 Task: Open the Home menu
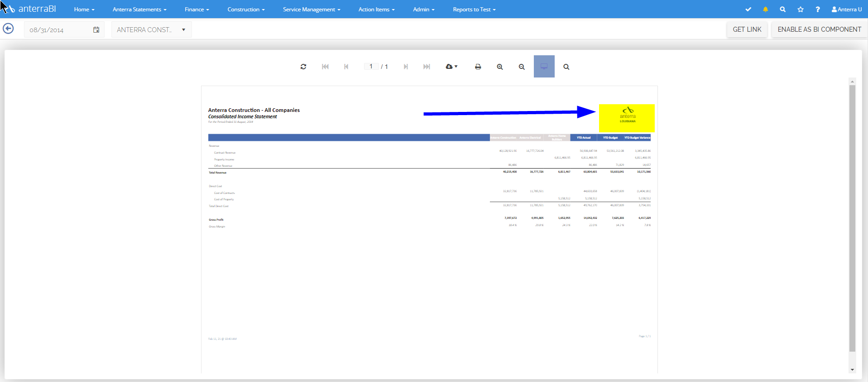point(84,9)
